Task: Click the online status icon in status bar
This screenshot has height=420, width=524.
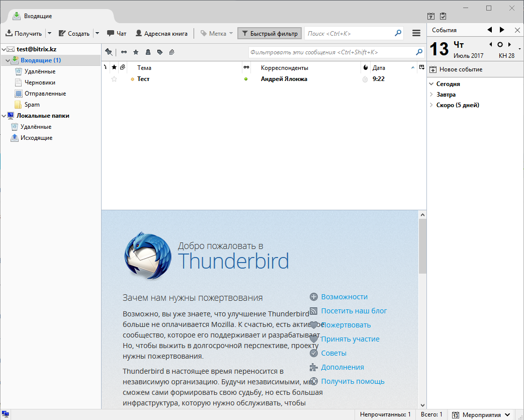Action: click(x=5, y=414)
